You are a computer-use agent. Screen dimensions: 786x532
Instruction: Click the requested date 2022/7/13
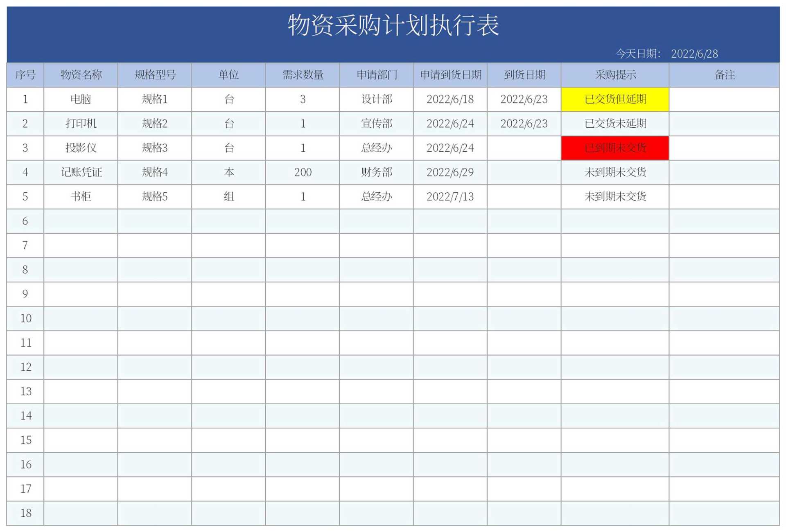[450, 197]
